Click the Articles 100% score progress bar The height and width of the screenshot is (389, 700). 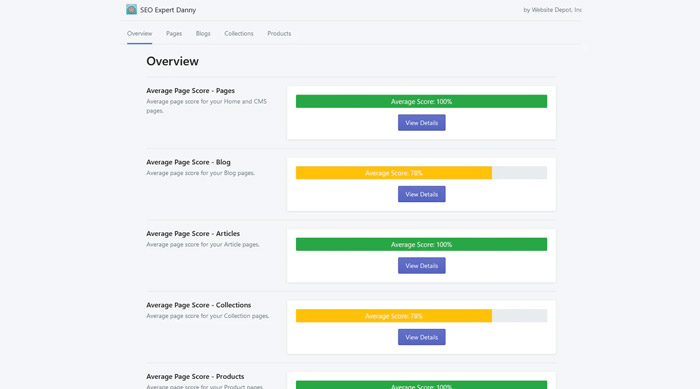tap(421, 244)
